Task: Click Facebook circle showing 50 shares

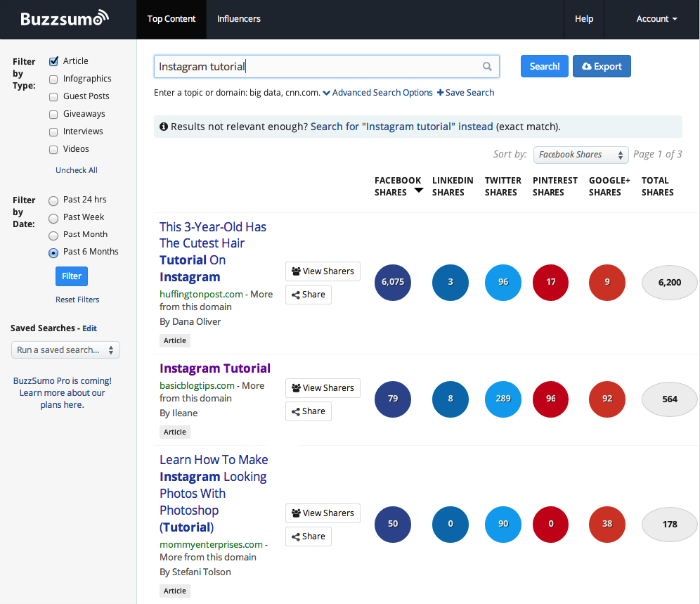Action: click(392, 524)
